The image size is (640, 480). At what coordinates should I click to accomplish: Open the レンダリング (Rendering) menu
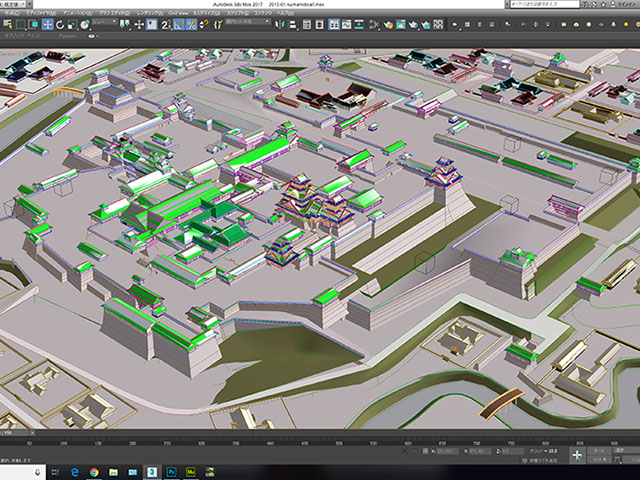coord(148,13)
